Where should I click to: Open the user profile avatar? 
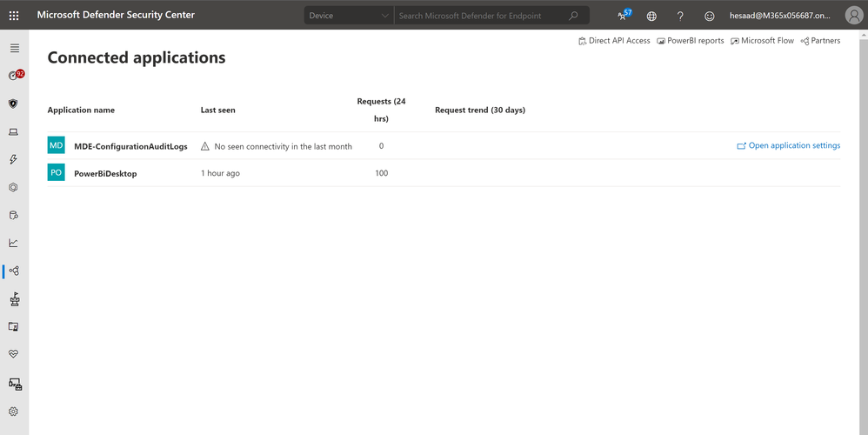pyautogui.click(x=854, y=16)
